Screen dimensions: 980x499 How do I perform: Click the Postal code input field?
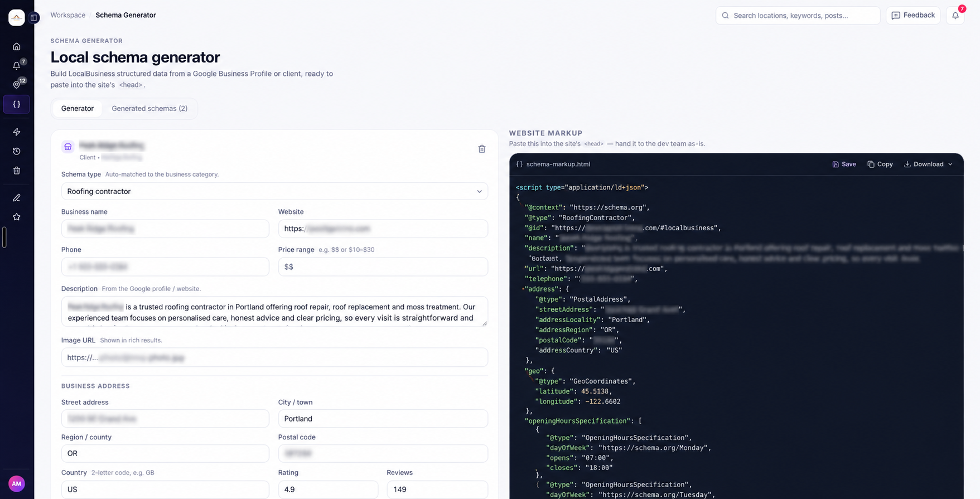coord(383,453)
